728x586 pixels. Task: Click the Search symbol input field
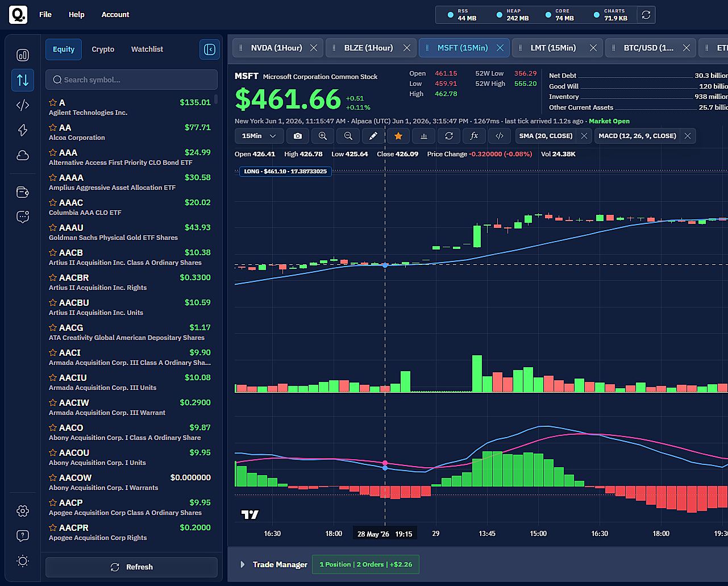(x=131, y=80)
